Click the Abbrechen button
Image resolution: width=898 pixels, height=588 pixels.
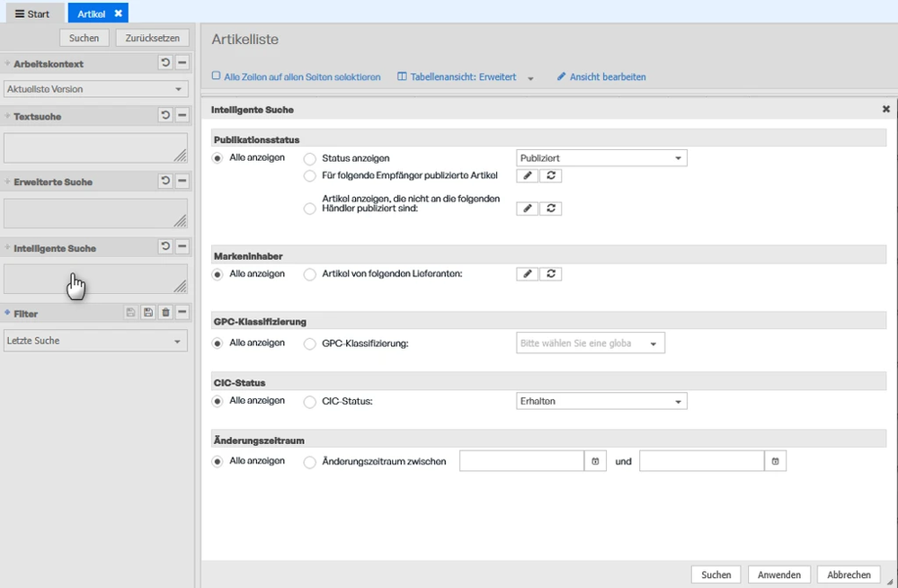point(849,575)
